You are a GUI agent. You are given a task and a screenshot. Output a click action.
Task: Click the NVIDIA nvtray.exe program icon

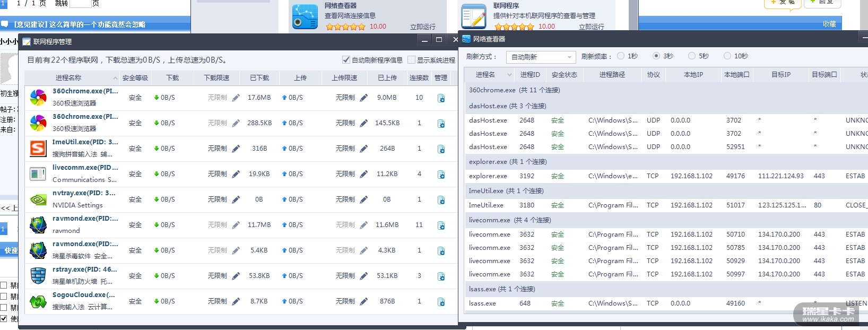coord(38,199)
